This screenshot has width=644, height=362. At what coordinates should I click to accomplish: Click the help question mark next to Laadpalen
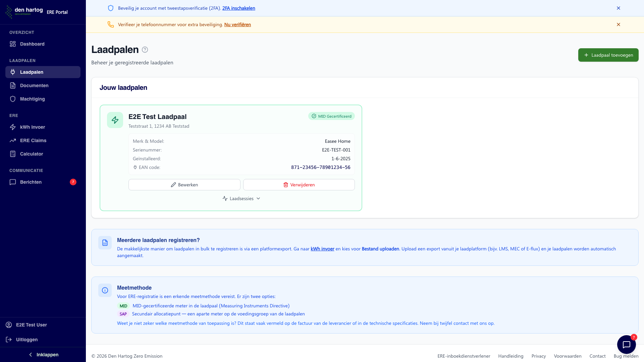145,50
